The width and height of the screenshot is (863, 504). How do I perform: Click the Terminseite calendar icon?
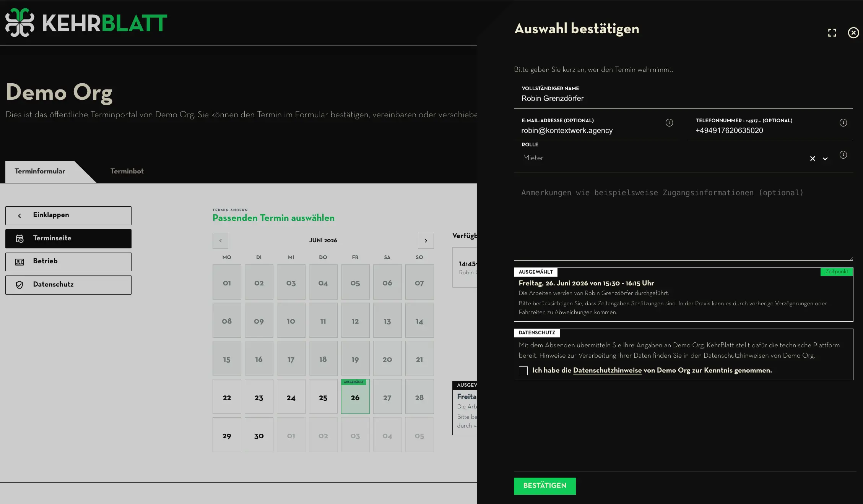[x=20, y=239]
